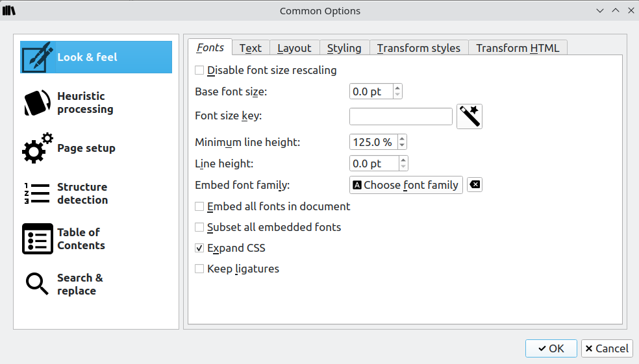Screen dimensions: 639x364
Task: Click the Font size key input field
Action: click(401, 117)
